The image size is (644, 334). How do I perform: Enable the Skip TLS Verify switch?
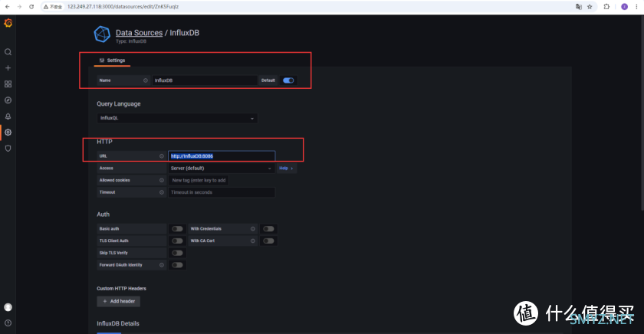click(177, 253)
